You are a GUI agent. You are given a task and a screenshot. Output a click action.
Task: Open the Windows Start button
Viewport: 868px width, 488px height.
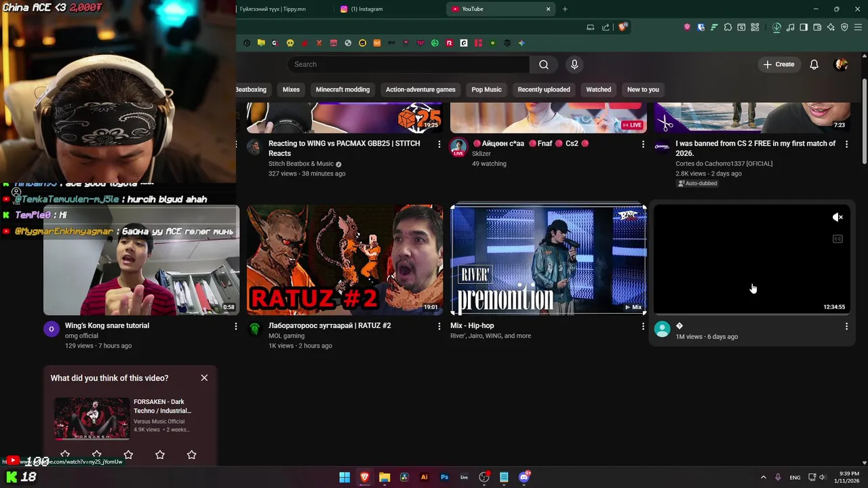(344, 477)
